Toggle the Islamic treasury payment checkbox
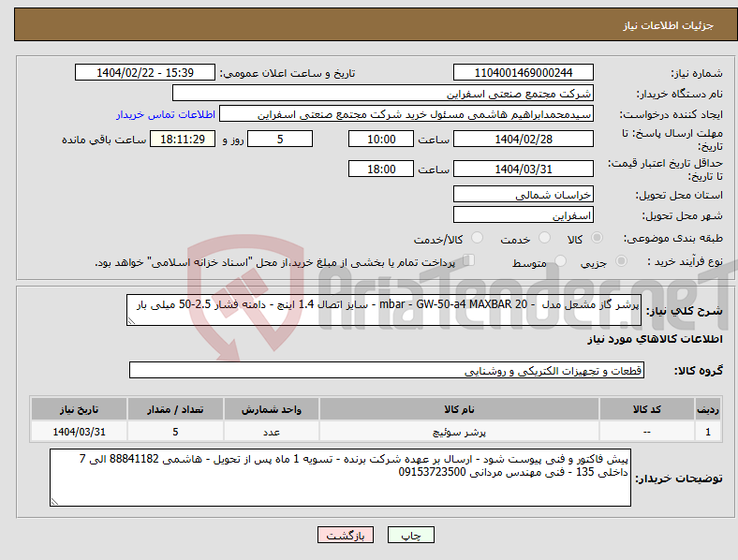The width and height of the screenshot is (738, 560). 469,260
